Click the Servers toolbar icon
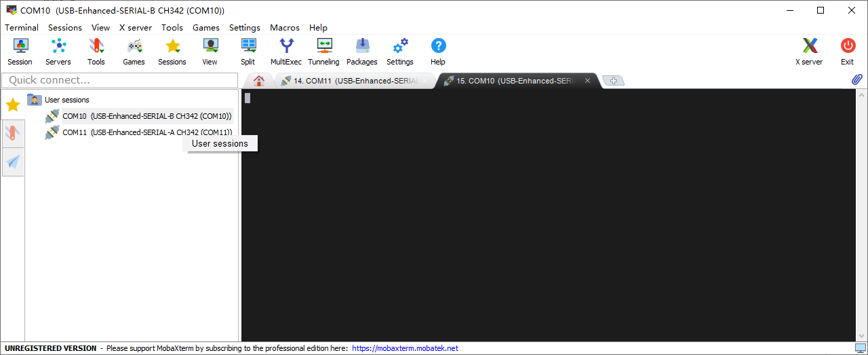The height and width of the screenshot is (355, 868). (58, 52)
